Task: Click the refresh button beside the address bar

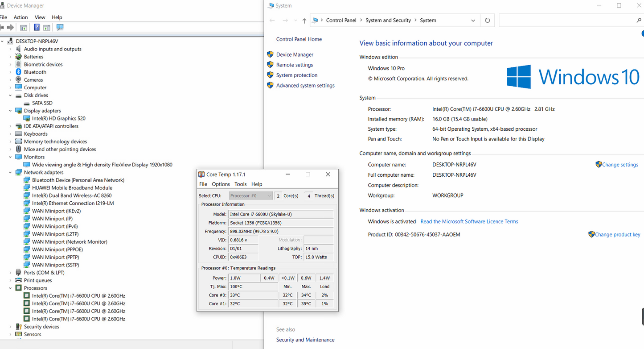Action: coord(488,21)
